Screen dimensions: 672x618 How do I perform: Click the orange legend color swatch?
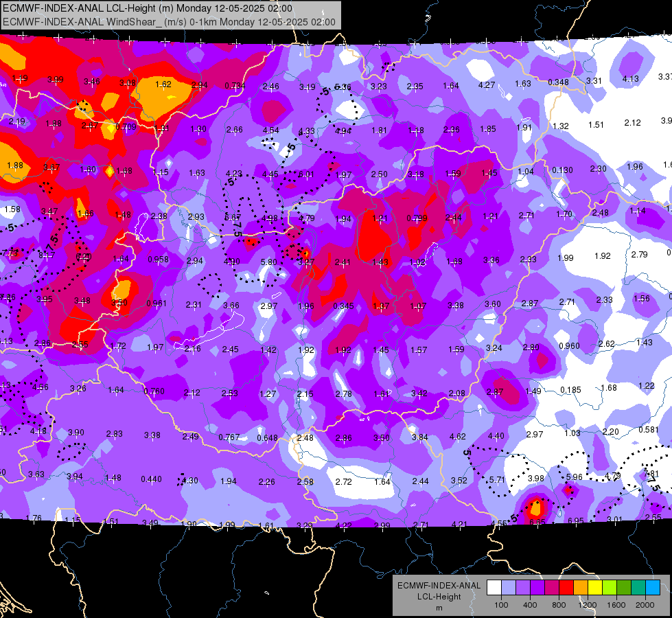tap(581, 588)
